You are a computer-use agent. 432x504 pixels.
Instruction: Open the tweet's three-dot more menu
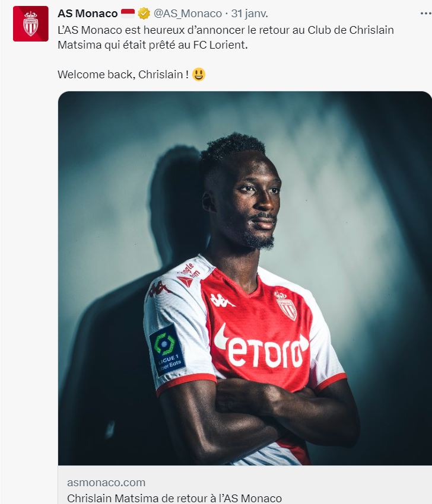pos(425,14)
